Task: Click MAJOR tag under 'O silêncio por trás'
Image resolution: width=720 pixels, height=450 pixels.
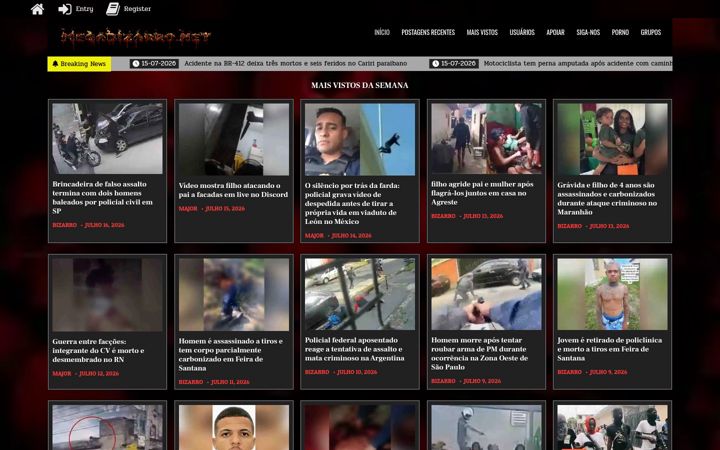Action: click(314, 236)
